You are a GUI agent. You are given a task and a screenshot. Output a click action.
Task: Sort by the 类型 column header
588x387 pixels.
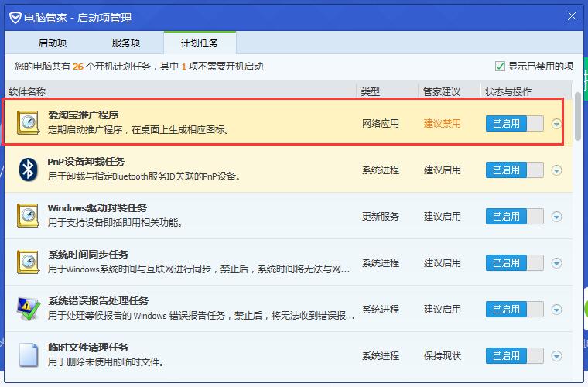[370, 91]
